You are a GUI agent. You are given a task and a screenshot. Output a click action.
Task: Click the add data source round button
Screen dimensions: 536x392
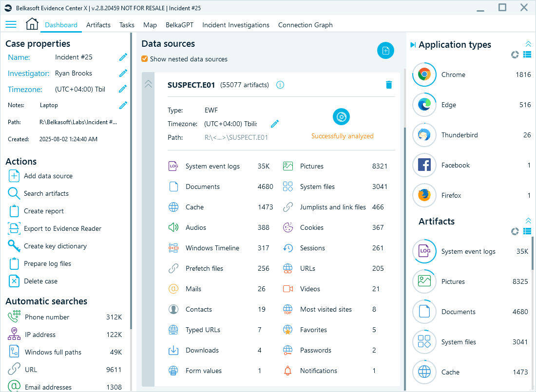pos(385,51)
